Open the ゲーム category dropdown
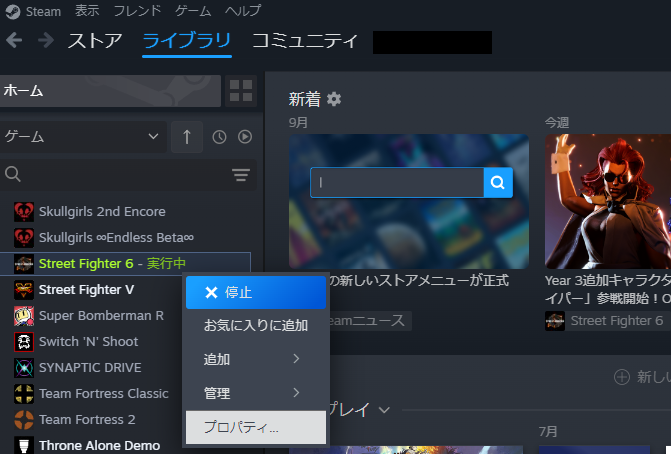The width and height of the screenshot is (671, 454). click(83, 137)
